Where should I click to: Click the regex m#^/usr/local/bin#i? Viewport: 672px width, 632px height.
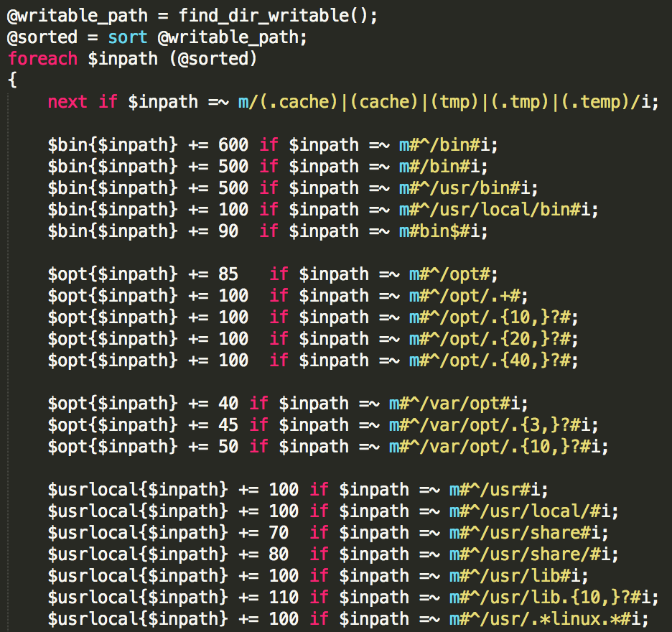[x=495, y=210]
